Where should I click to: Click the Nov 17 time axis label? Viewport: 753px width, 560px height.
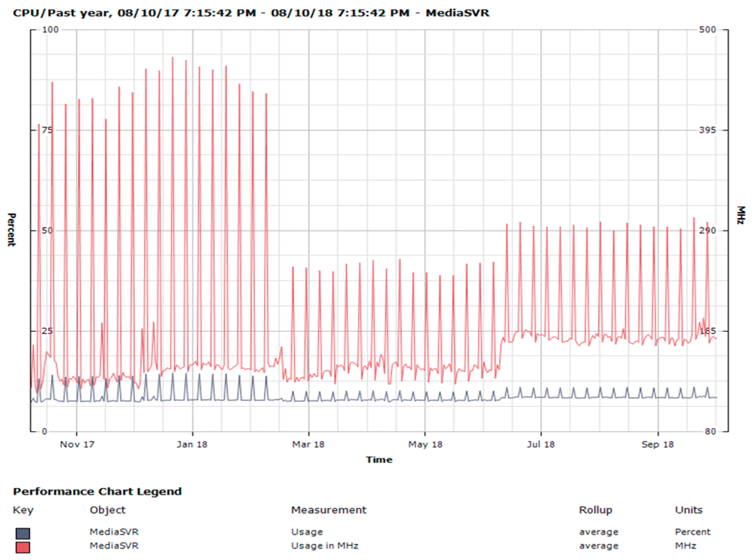point(77,444)
